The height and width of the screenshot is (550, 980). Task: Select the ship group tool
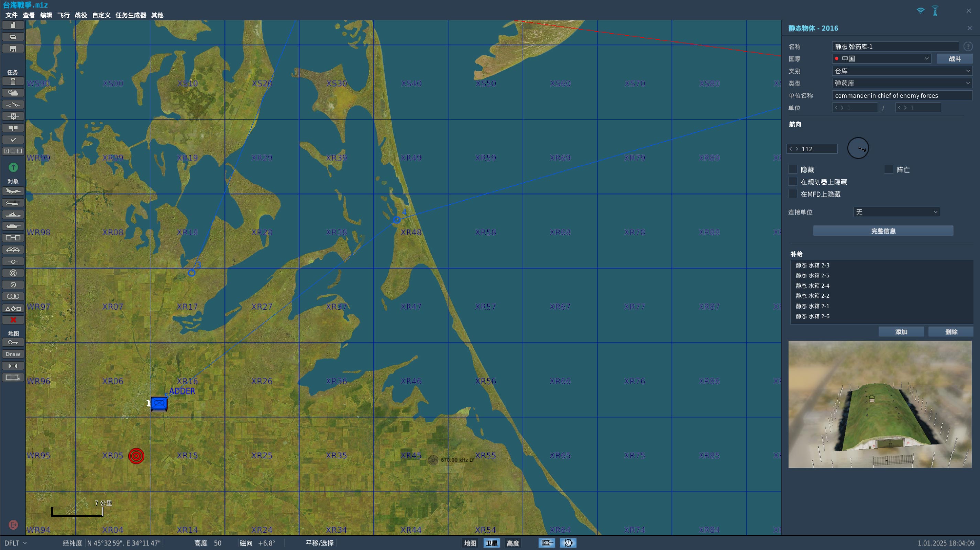[x=13, y=214]
